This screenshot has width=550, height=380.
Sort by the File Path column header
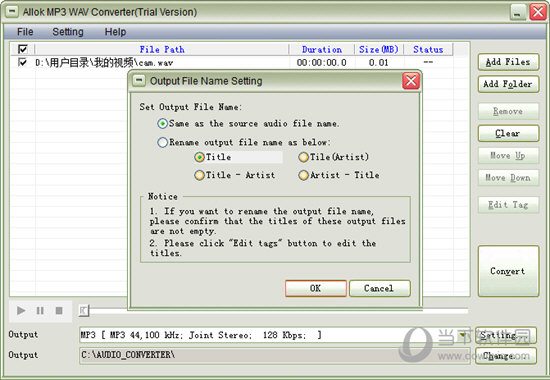[162, 49]
